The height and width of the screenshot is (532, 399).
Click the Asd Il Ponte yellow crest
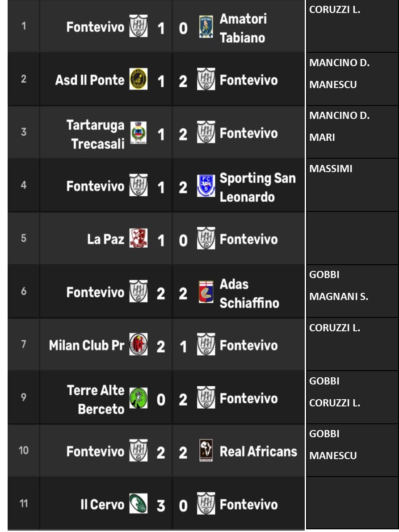139,79
